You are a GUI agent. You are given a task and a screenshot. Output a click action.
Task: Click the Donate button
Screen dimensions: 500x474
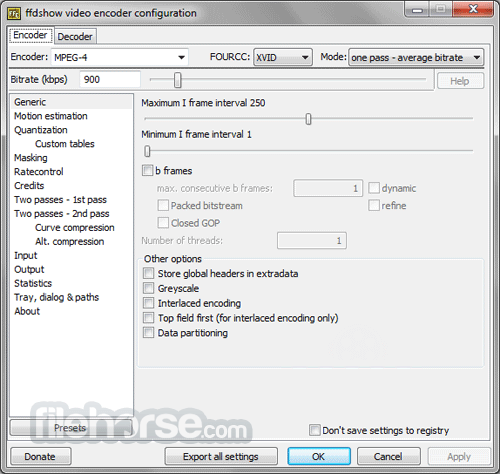tap(41, 456)
